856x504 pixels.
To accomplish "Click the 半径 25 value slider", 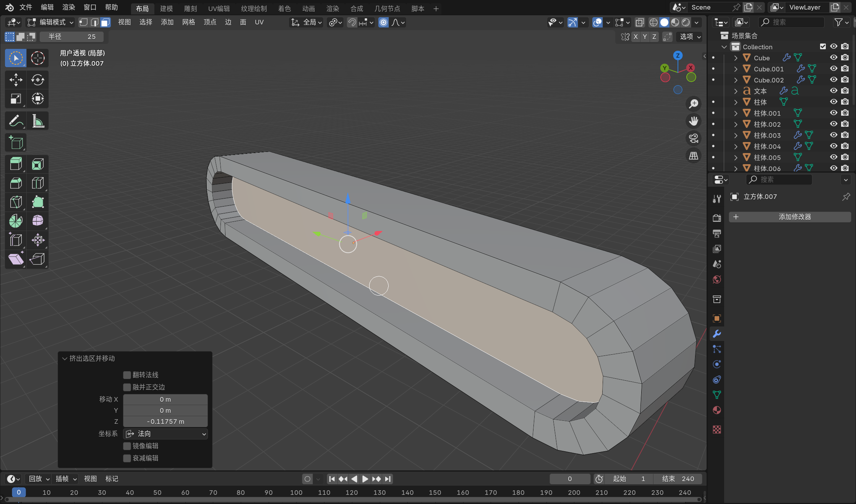I will tap(72, 37).
